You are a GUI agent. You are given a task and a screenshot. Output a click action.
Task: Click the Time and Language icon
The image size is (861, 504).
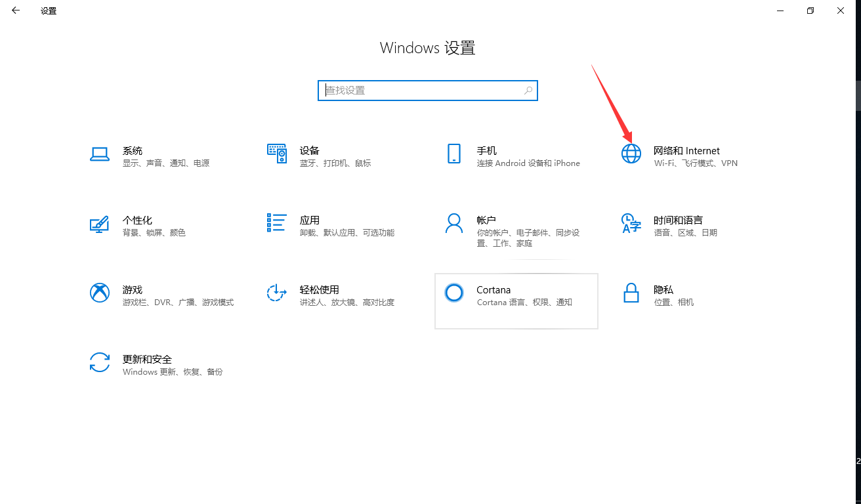tap(631, 223)
